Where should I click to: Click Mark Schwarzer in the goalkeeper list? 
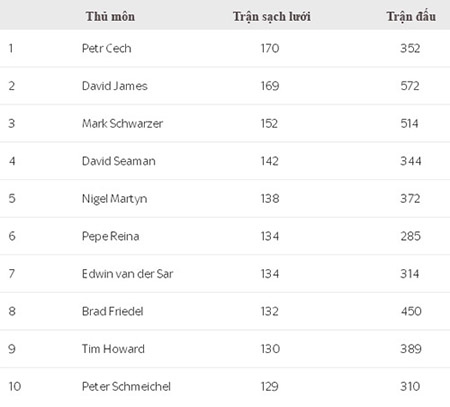(122, 124)
